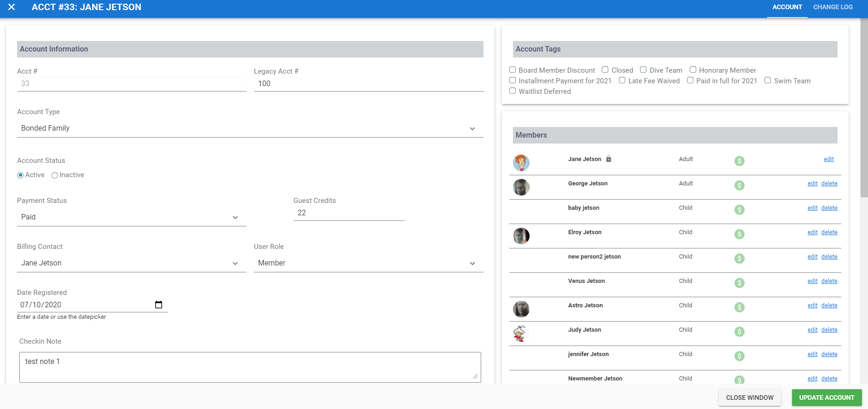This screenshot has height=409, width=868.
Task: Click the Close Window button
Action: coord(750,397)
